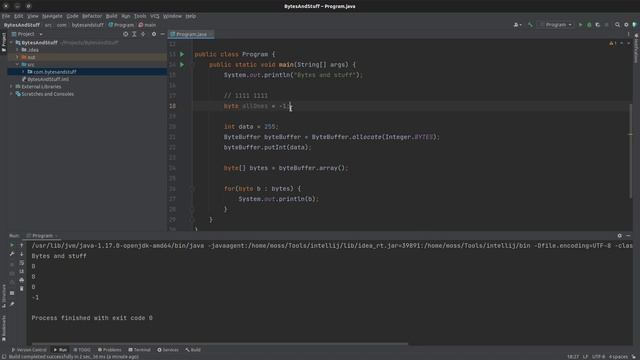Run with coverage from the top toolbar
This screenshot has height=360, width=640.
click(598, 25)
